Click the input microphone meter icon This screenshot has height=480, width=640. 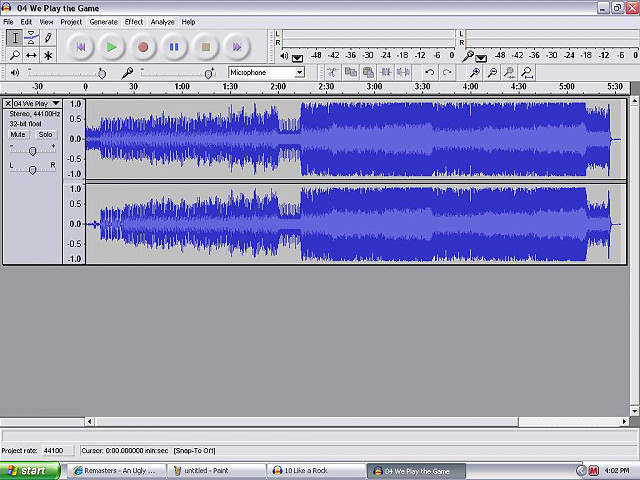[x=468, y=56]
